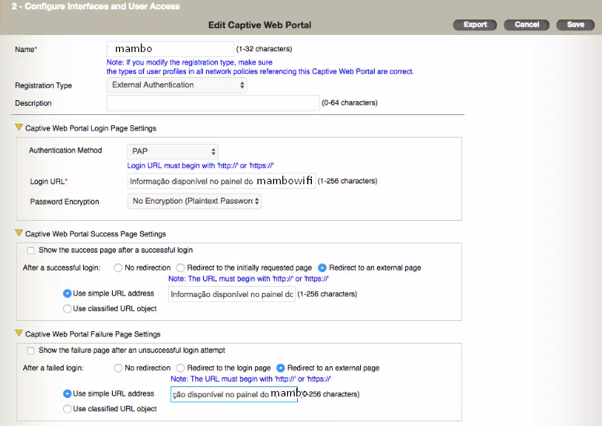Image resolution: width=602 pixels, height=426 pixels.
Task: Click the Export button
Action: tap(475, 24)
